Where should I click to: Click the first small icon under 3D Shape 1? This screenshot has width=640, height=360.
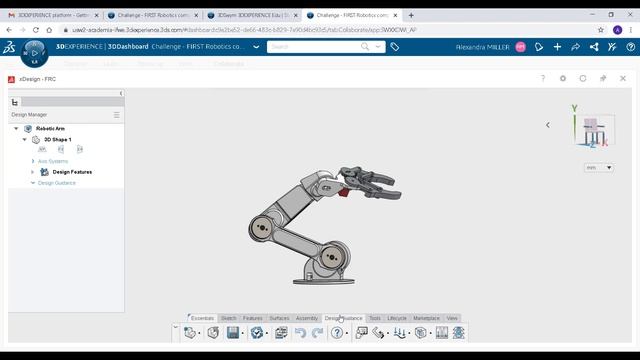(42, 149)
